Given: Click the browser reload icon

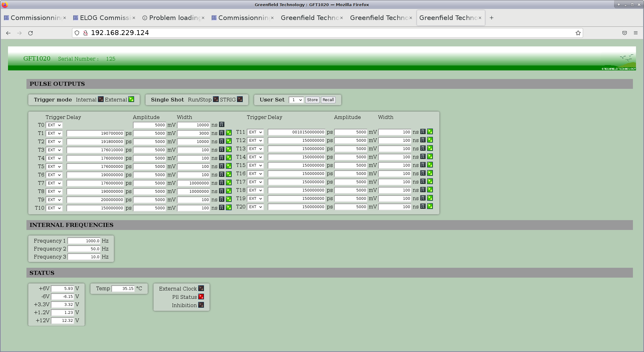Looking at the screenshot, I should point(30,33).
